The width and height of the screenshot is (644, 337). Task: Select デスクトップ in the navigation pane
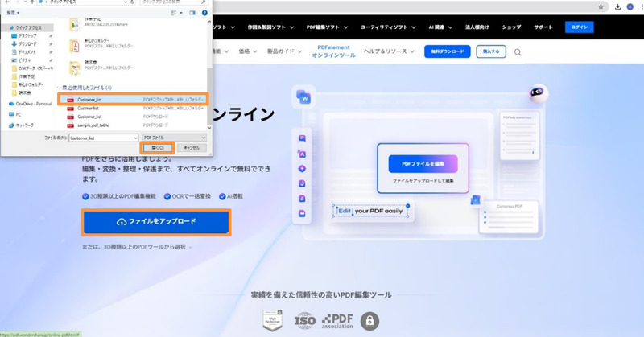[x=27, y=35]
